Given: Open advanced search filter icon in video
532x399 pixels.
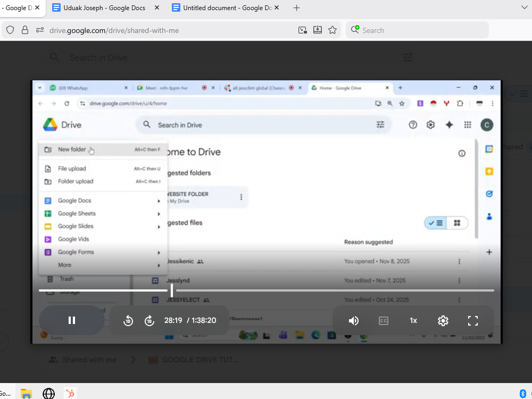Looking at the screenshot, I should pos(380,125).
